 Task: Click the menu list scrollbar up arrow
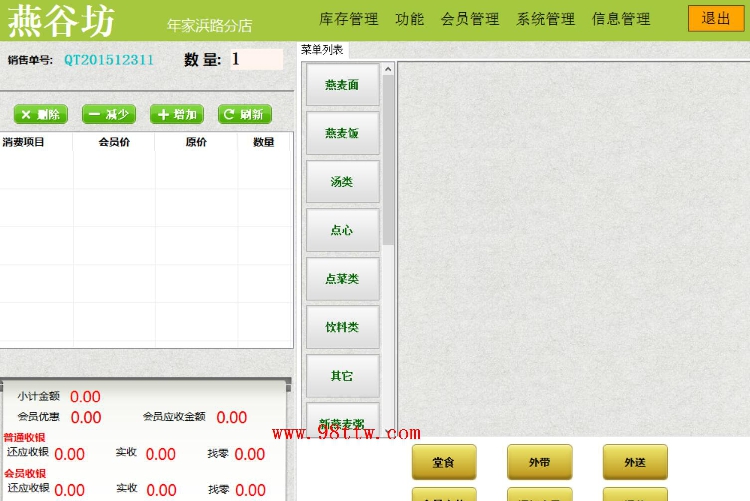click(388, 69)
